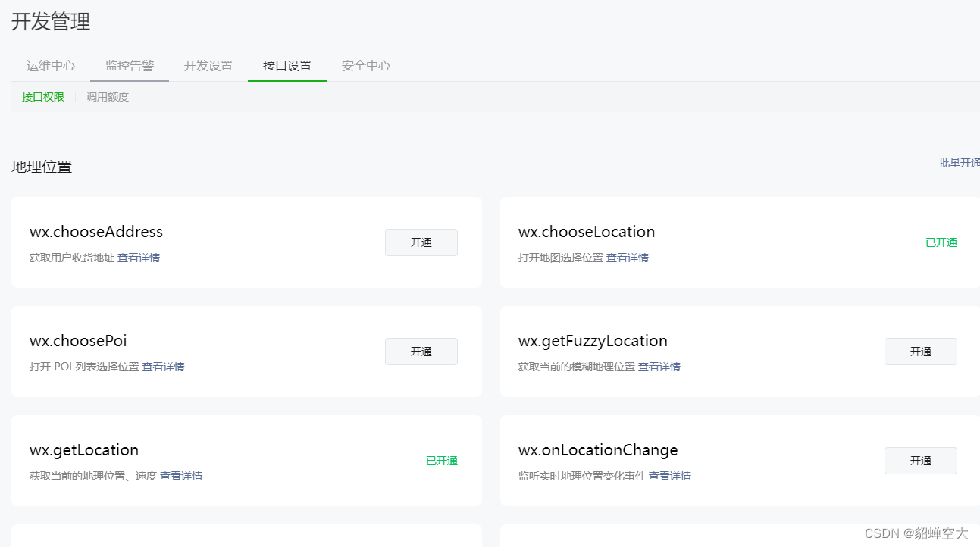Select the 接口权限 sub-tab
The width and height of the screenshot is (980, 547).
[42, 97]
